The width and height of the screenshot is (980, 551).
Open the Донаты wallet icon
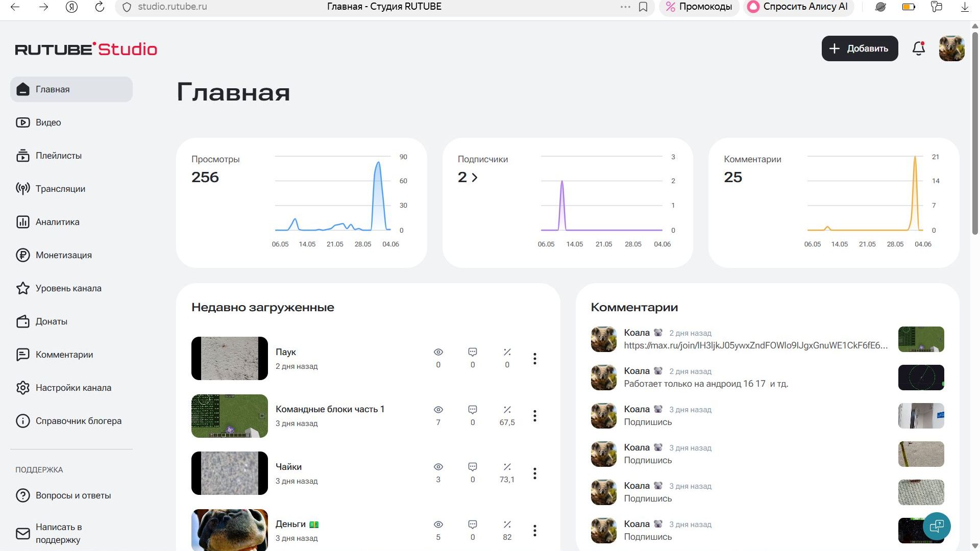click(x=23, y=321)
